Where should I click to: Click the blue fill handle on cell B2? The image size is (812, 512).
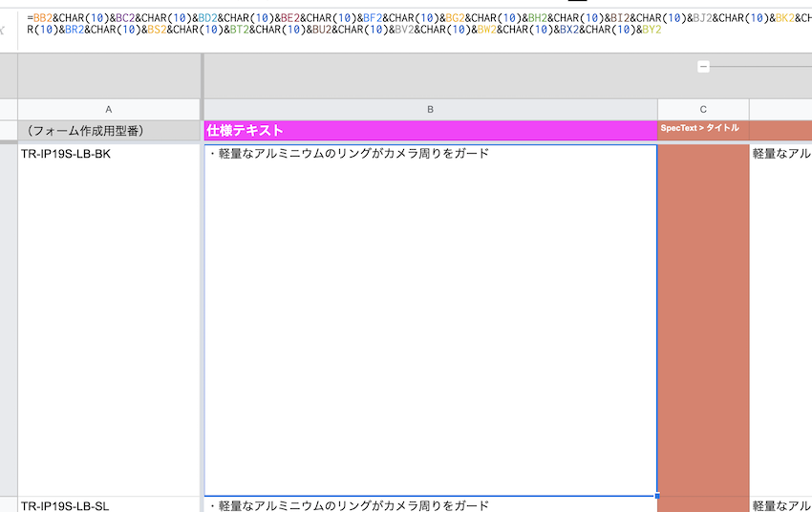(x=657, y=496)
